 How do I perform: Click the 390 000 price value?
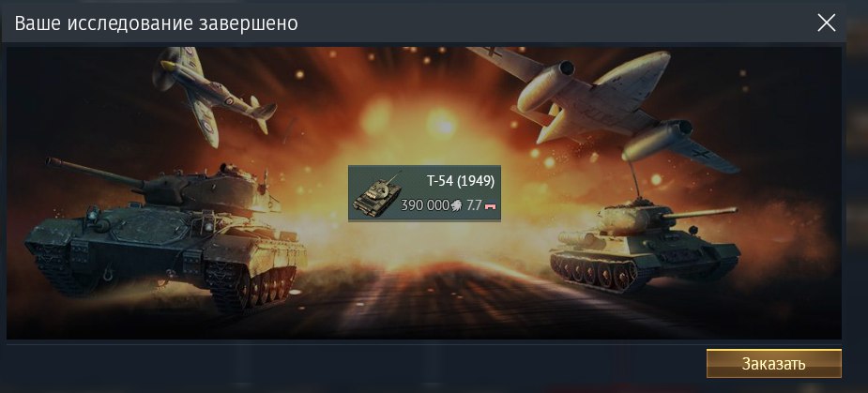coord(424,206)
